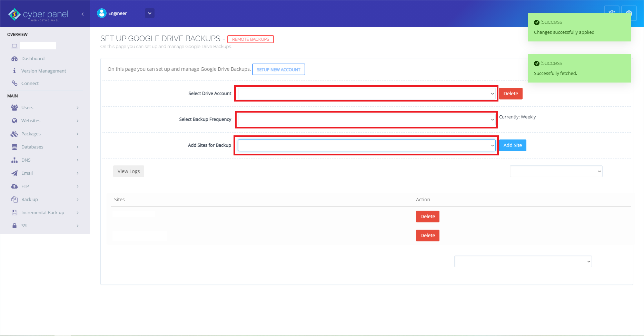The image size is (644, 336).
Task: Click the Incremental Back up save icon
Action: [x=14, y=212]
